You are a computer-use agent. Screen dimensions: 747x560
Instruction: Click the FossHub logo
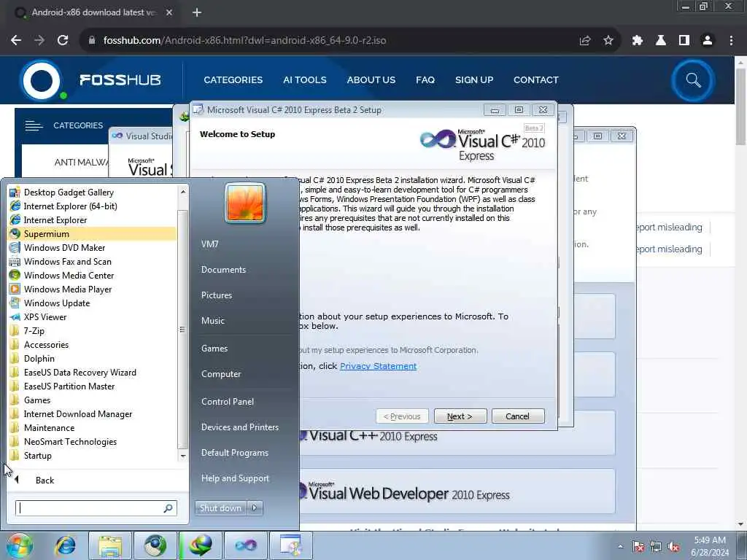(90, 80)
